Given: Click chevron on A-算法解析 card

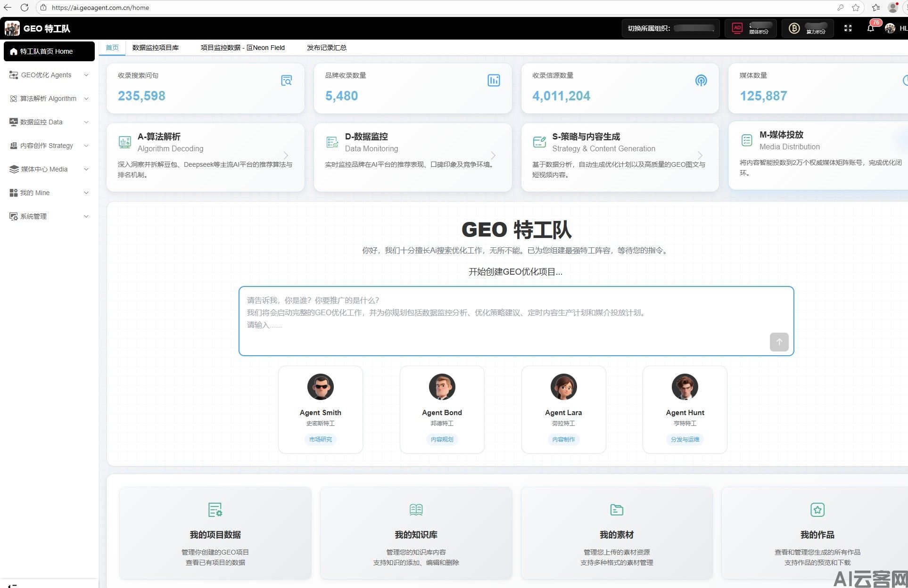Looking at the screenshot, I should point(286,155).
